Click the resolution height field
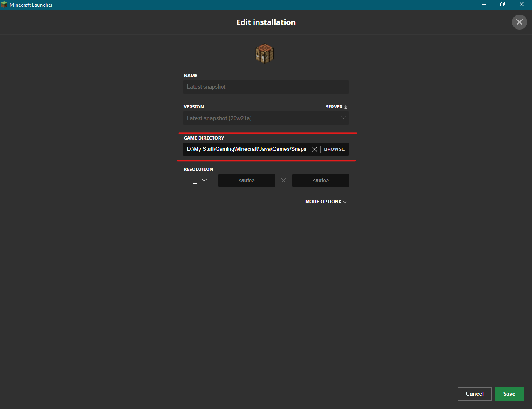The image size is (532, 409). point(320,180)
